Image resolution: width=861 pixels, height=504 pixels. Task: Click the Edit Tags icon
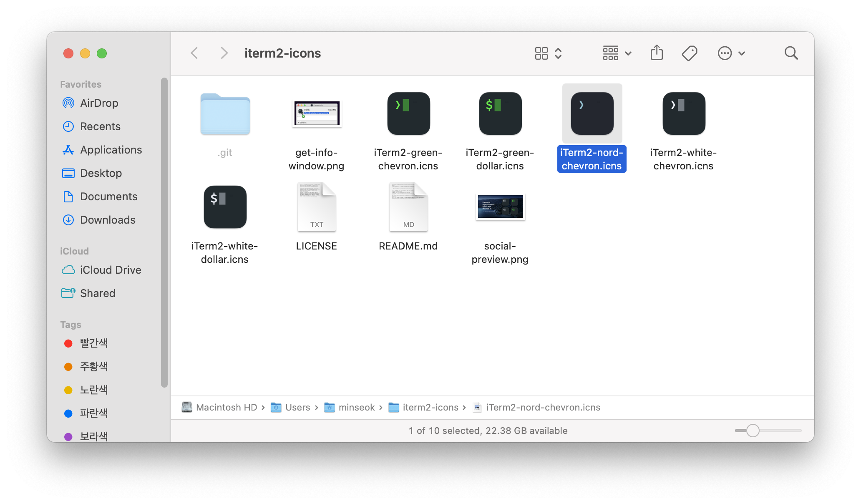[690, 53]
